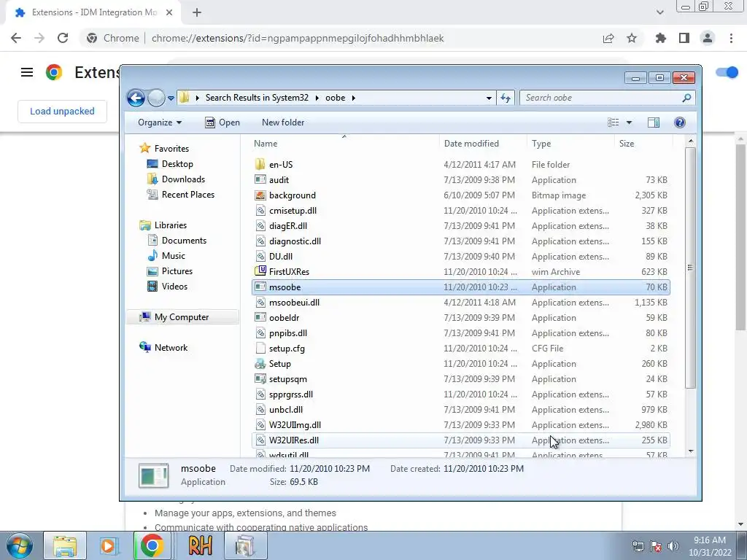
Task: Select the background bitmap icon
Action: (x=260, y=195)
